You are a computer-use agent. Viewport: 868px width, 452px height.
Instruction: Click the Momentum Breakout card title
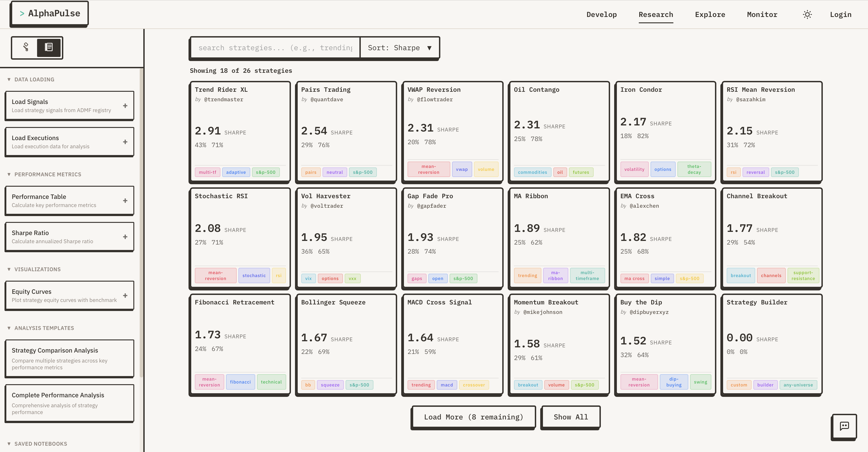coord(546,302)
